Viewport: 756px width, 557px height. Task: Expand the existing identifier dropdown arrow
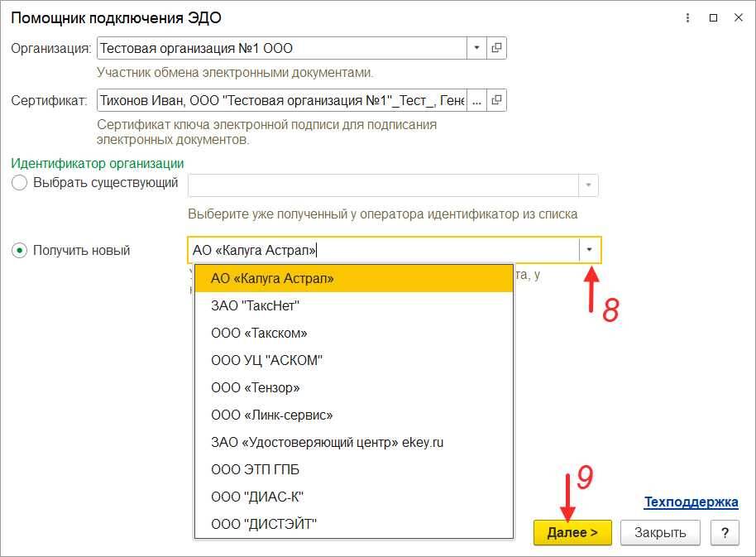tap(588, 185)
